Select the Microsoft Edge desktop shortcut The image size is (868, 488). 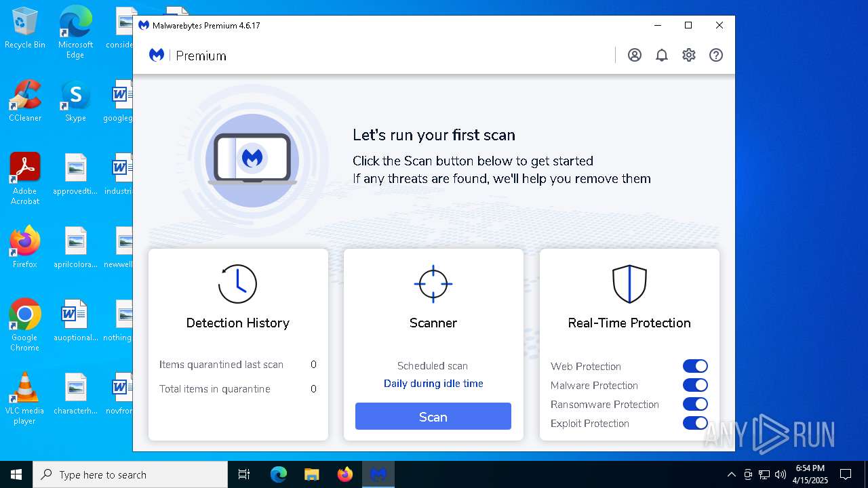pos(75,32)
